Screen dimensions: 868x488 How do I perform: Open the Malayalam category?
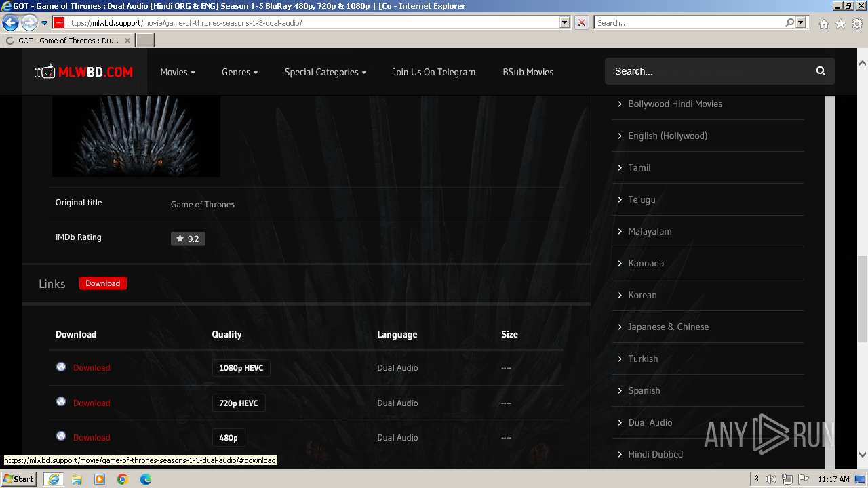pos(650,231)
